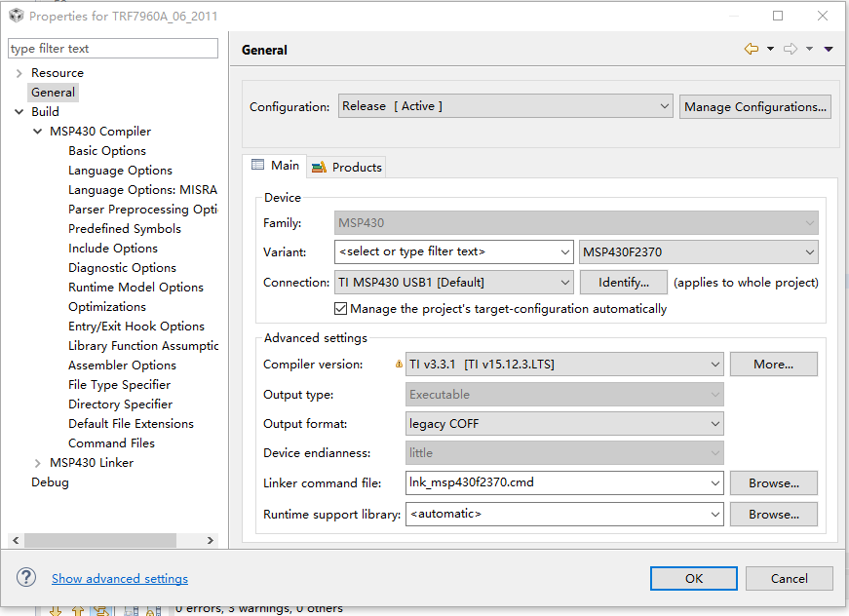Click the back navigation arrow icon
The width and height of the screenshot is (849, 616).
point(751,49)
